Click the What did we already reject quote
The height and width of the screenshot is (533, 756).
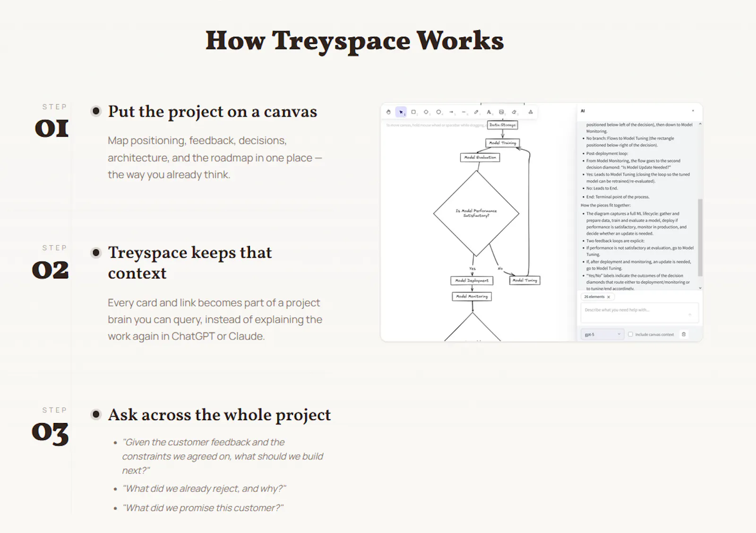click(x=204, y=489)
